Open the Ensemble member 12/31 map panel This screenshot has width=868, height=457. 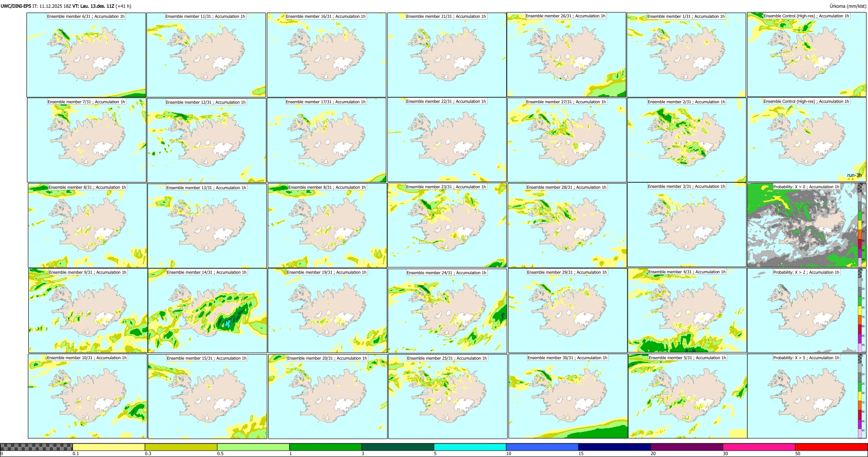tap(206, 140)
